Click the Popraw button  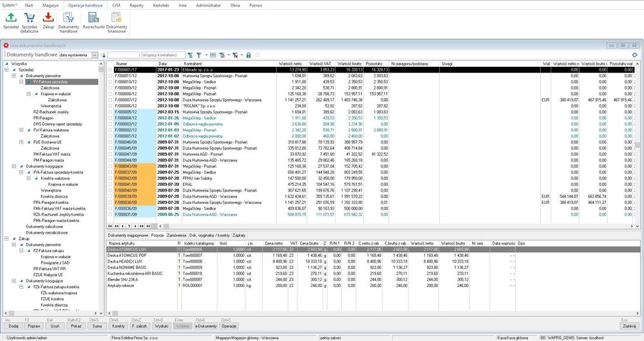[x=34, y=326]
